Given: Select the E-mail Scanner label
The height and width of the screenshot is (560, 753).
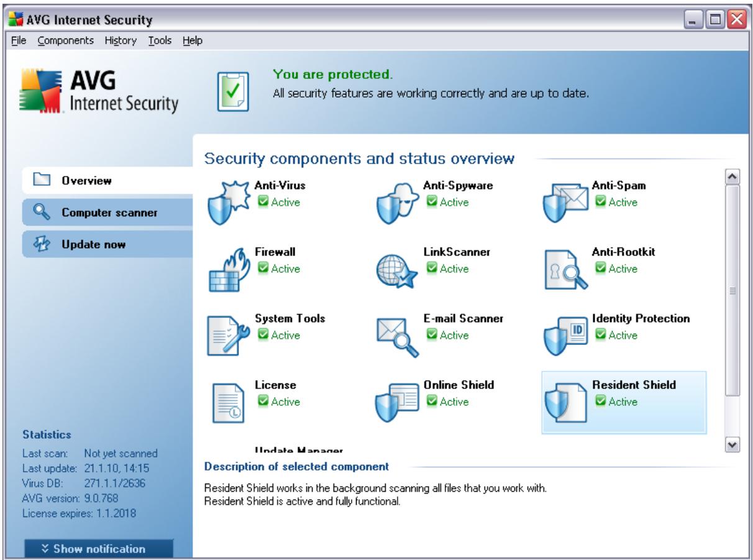Looking at the screenshot, I should pos(463,318).
